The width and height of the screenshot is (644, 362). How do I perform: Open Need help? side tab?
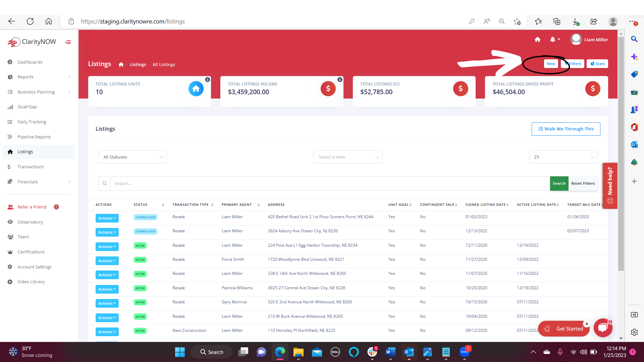(x=610, y=186)
